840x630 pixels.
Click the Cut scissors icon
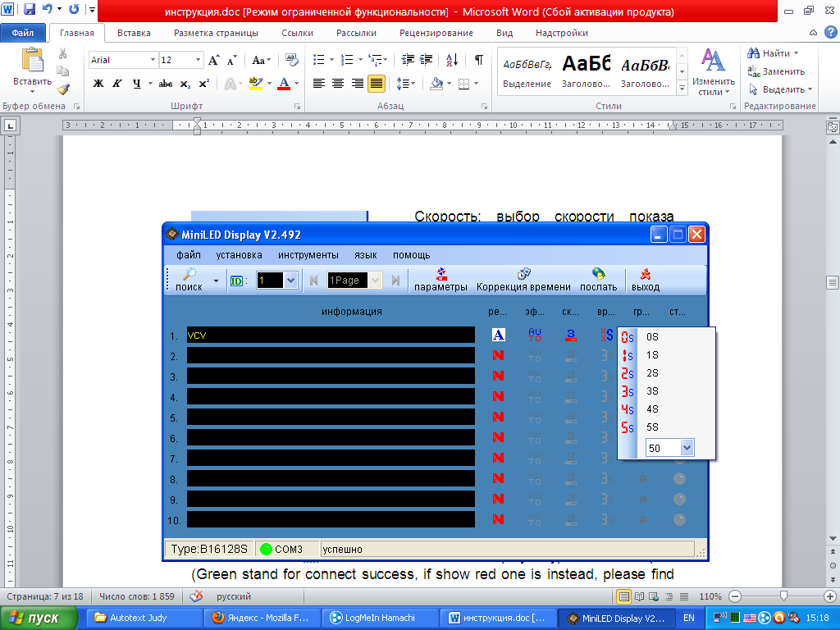click(x=62, y=53)
